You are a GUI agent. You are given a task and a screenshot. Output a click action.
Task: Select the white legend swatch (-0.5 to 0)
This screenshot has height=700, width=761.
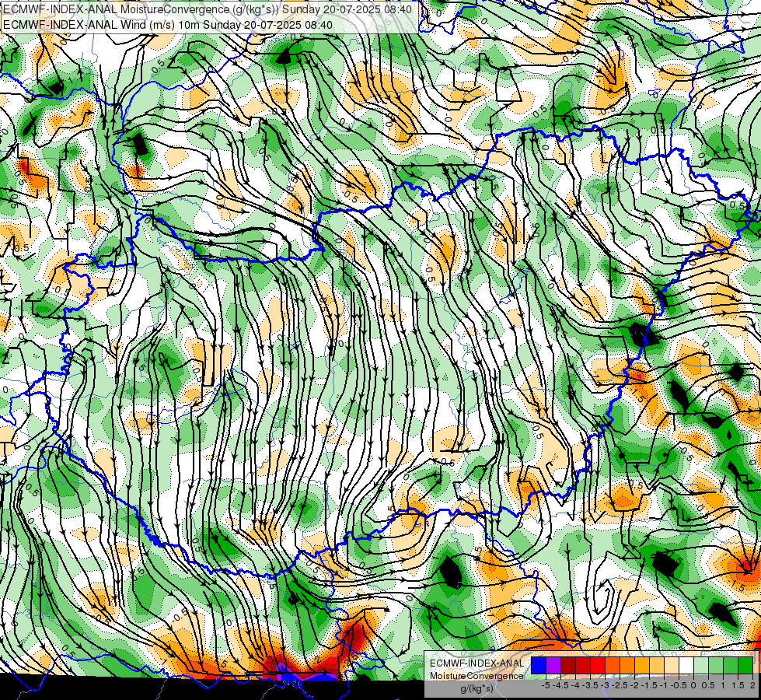tap(686, 666)
